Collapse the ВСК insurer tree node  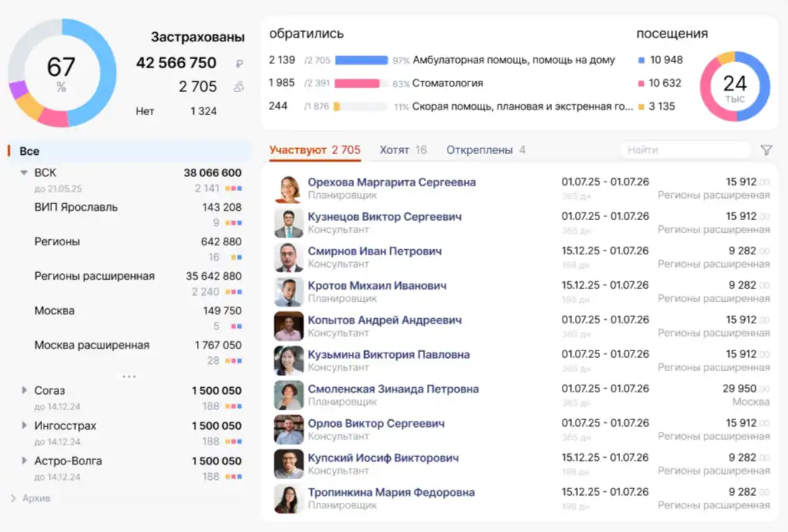(x=24, y=172)
